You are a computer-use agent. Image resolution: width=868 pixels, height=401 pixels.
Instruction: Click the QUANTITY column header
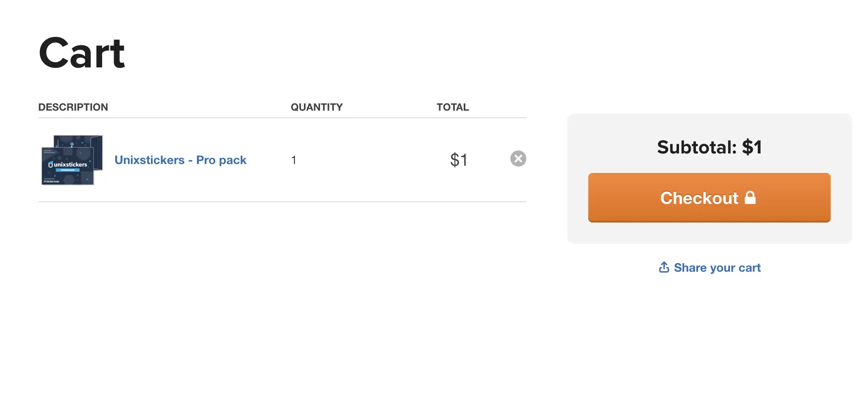pos(317,107)
